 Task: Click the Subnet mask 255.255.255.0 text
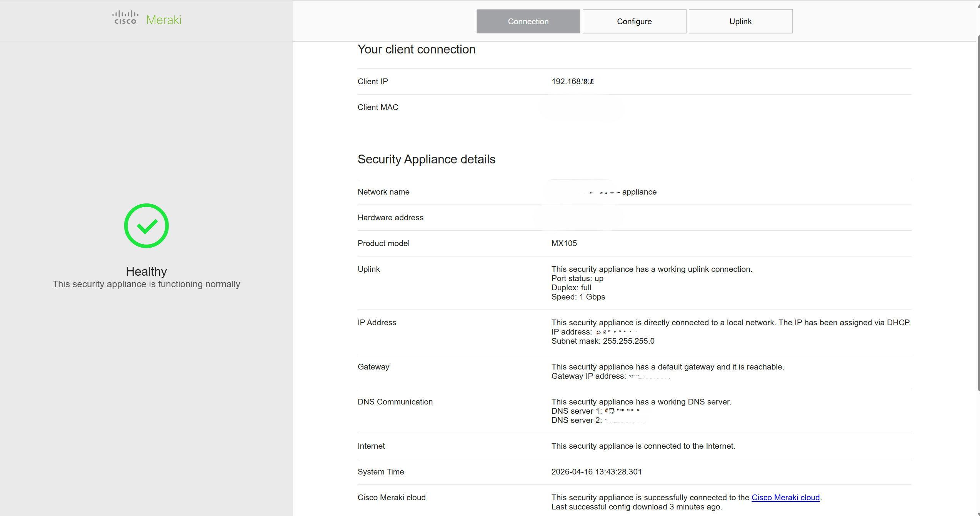[602, 341]
